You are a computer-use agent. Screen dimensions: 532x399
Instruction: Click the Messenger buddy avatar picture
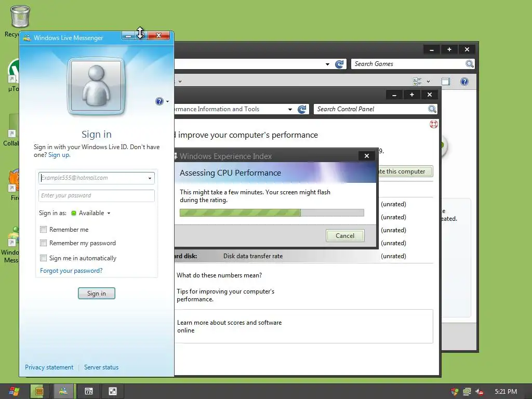tap(96, 86)
